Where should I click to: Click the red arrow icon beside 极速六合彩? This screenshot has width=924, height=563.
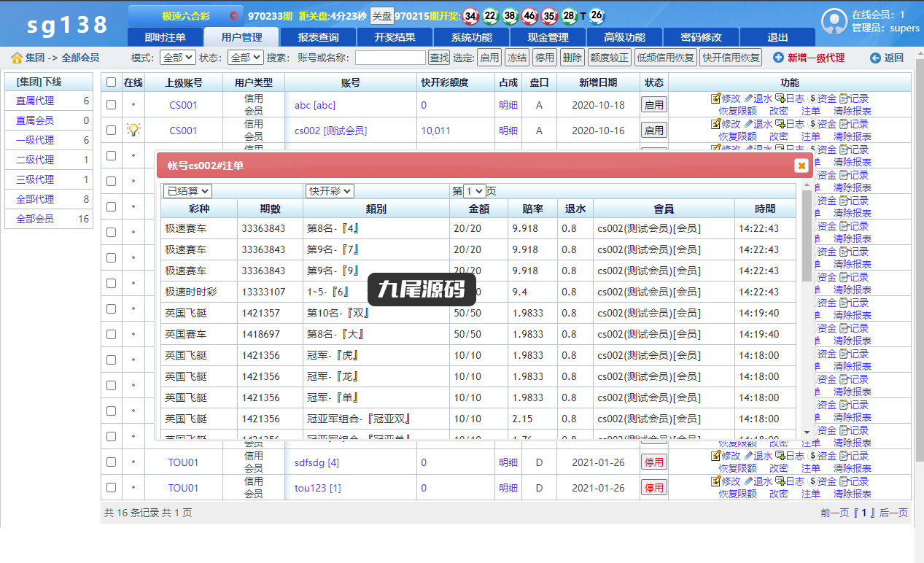(233, 15)
